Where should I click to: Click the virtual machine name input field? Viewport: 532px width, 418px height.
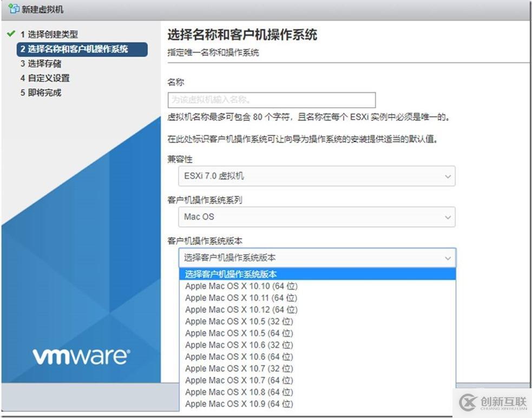tap(272, 100)
